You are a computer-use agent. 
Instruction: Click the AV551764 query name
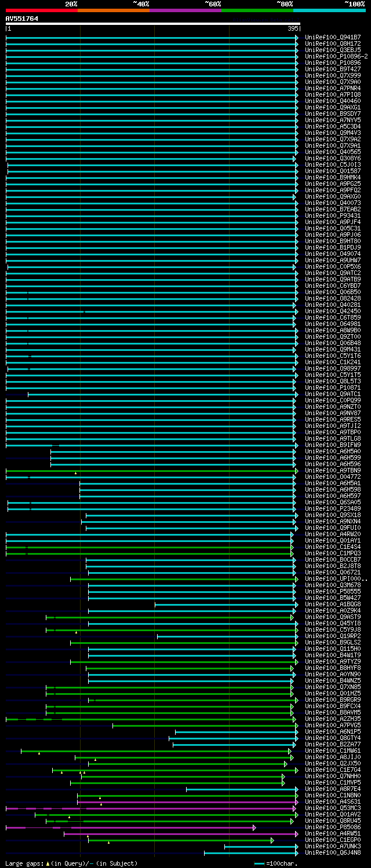pos(22,19)
